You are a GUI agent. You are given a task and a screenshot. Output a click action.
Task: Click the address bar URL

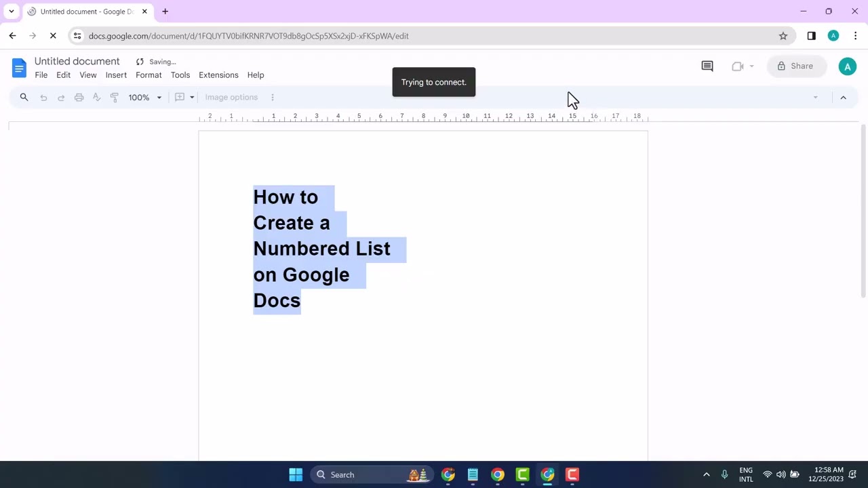point(248,36)
